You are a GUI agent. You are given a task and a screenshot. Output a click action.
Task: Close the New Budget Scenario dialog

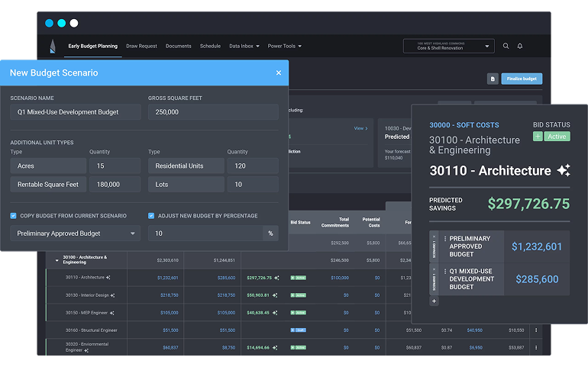(x=279, y=73)
